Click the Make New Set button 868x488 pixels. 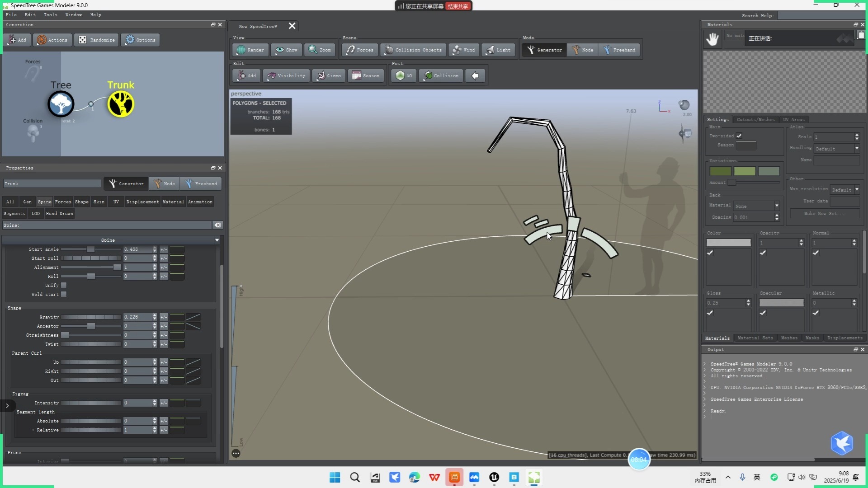[x=825, y=214]
